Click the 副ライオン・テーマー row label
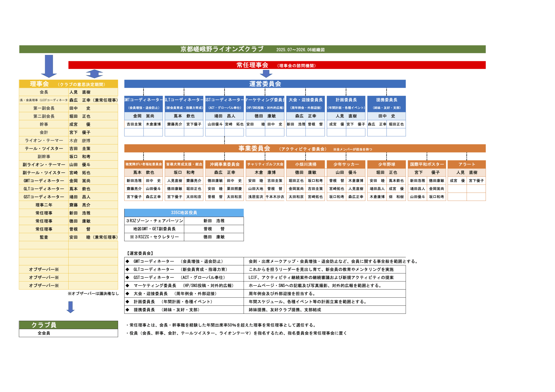The image size is (555, 392). (x=44, y=164)
